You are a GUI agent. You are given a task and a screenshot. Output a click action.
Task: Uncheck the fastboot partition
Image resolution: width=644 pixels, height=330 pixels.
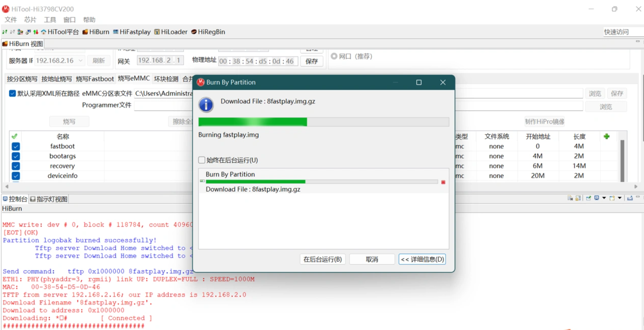click(16, 146)
